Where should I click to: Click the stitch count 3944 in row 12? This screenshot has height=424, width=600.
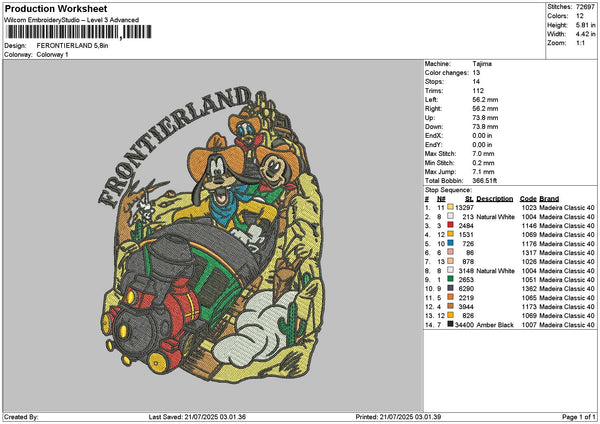pyautogui.click(x=466, y=307)
